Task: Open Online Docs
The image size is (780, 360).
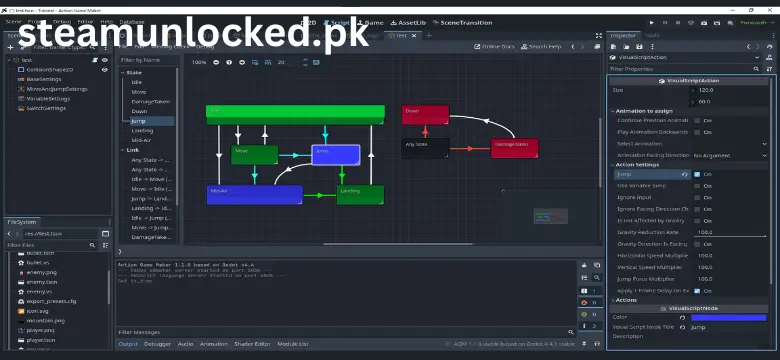Action: [494, 46]
